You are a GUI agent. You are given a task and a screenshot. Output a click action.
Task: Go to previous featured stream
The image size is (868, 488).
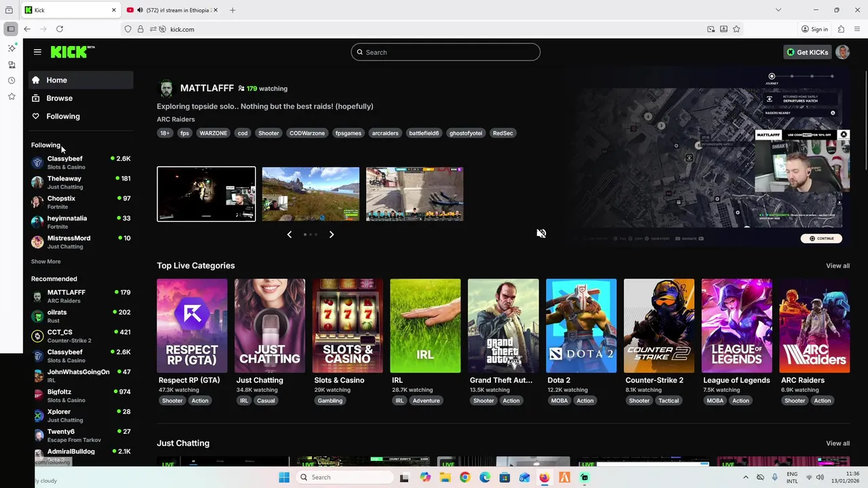(290, 235)
